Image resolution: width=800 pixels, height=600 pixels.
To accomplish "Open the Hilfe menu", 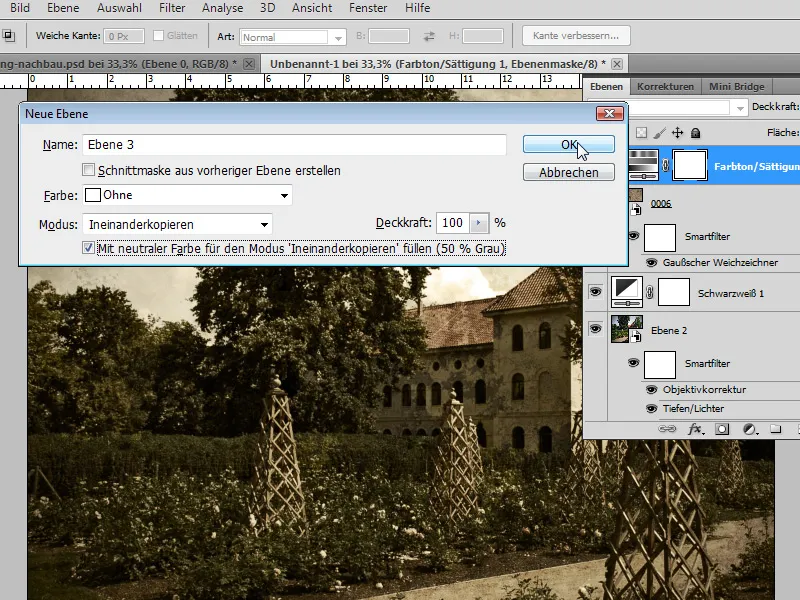I will pos(417,8).
